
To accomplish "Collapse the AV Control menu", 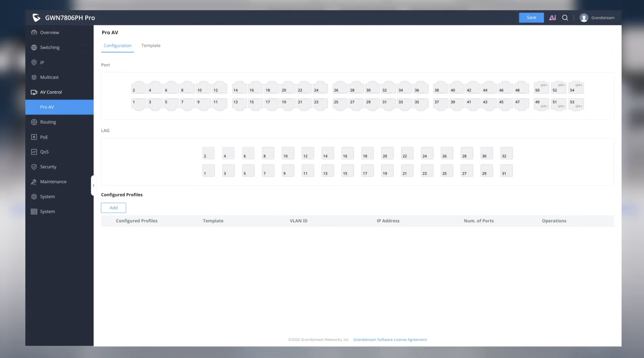I will pyautogui.click(x=59, y=92).
